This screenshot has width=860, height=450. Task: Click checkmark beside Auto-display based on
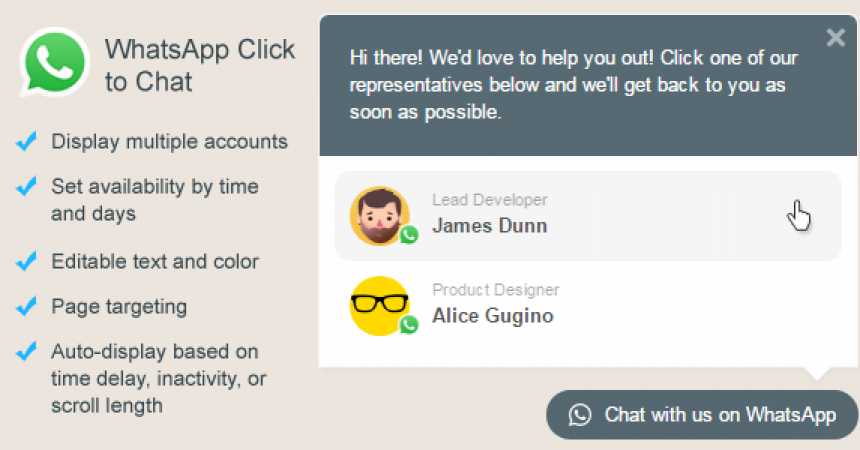pos(26,351)
